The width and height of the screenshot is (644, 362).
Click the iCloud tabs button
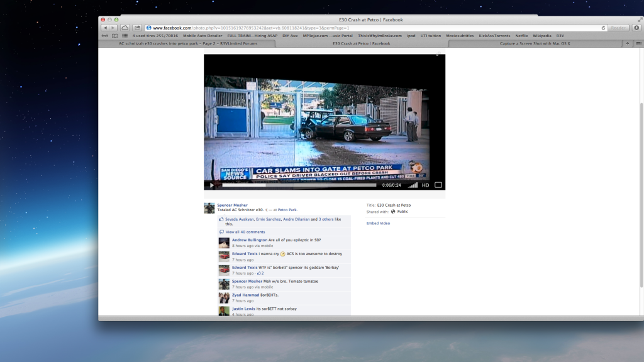125,28
